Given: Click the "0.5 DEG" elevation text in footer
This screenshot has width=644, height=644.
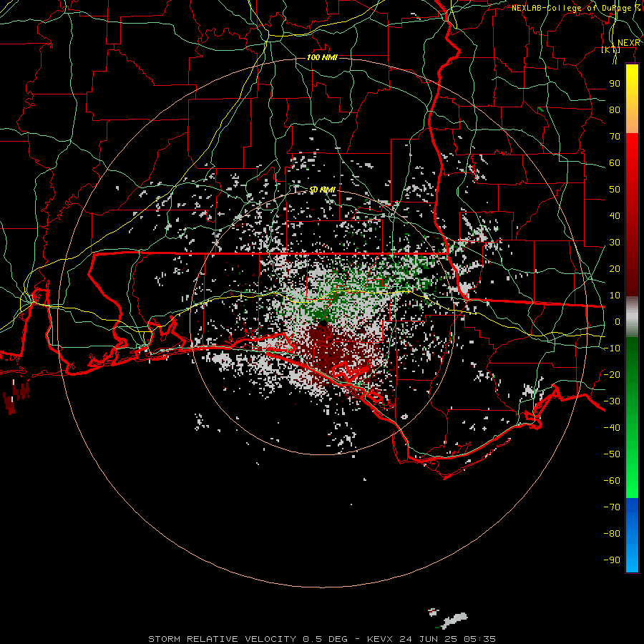Looking at the screenshot, I should [326, 639].
